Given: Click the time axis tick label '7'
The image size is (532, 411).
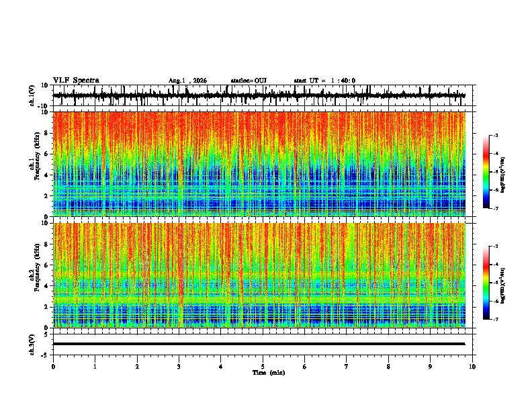Looking at the screenshot, I should 347,367.
